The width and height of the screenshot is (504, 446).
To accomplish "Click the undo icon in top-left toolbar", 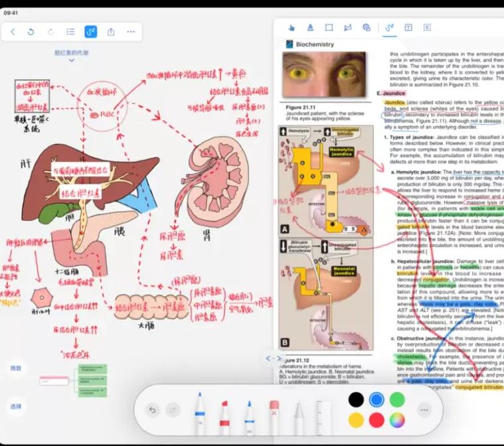I will (x=31, y=31).
